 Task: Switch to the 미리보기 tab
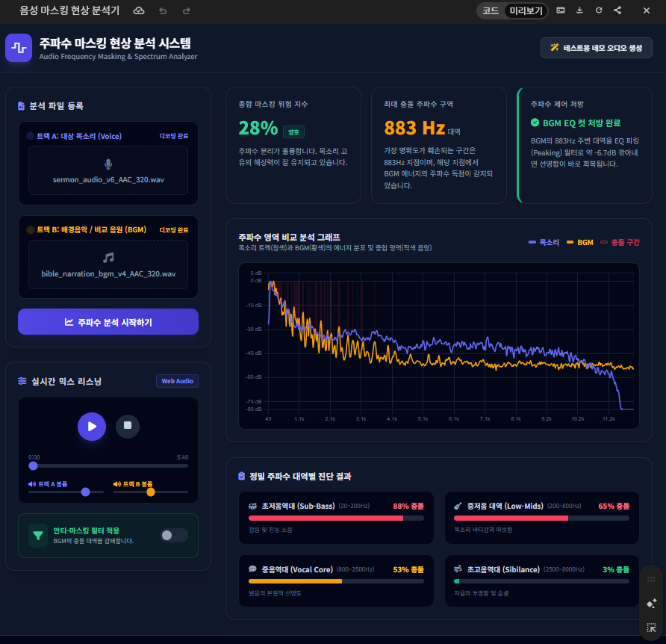point(526,10)
